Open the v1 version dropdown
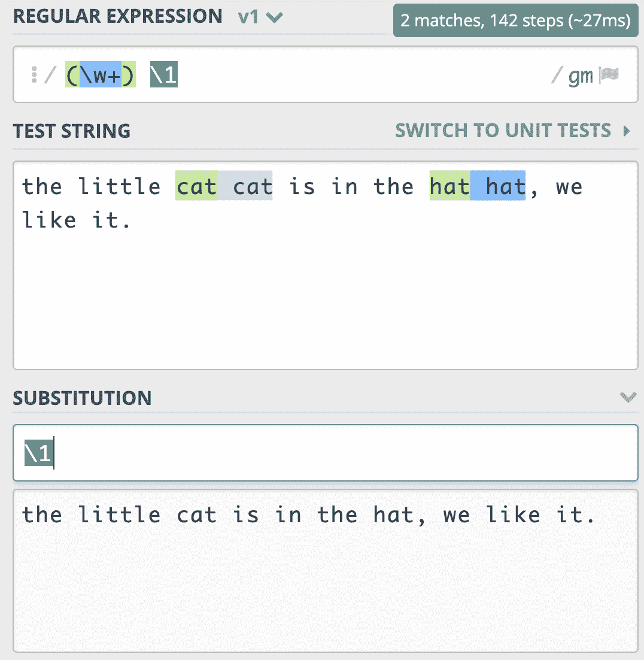This screenshot has width=644, height=660. pyautogui.click(x=260, y=17)
